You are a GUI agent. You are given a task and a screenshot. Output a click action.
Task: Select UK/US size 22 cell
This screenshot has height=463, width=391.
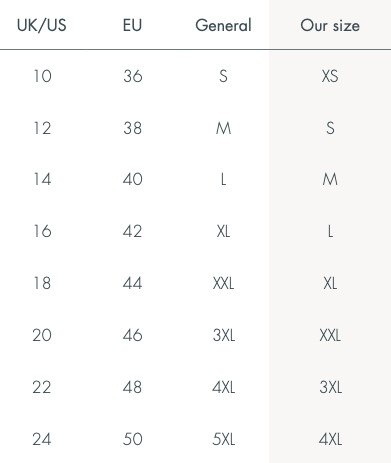(42, 387)
